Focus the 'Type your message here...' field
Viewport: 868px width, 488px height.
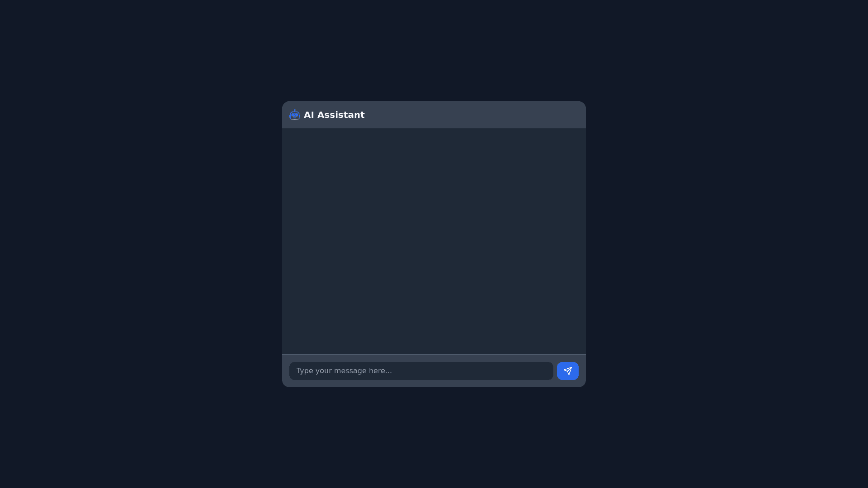point(421,371)
